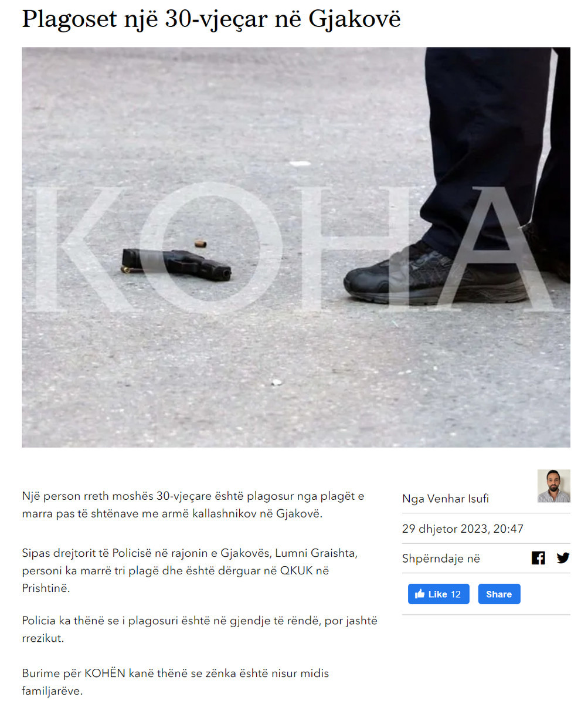Click the white pebble near photo bottom
This screenshot has width=588, height=704.
(x=276, y=383)
